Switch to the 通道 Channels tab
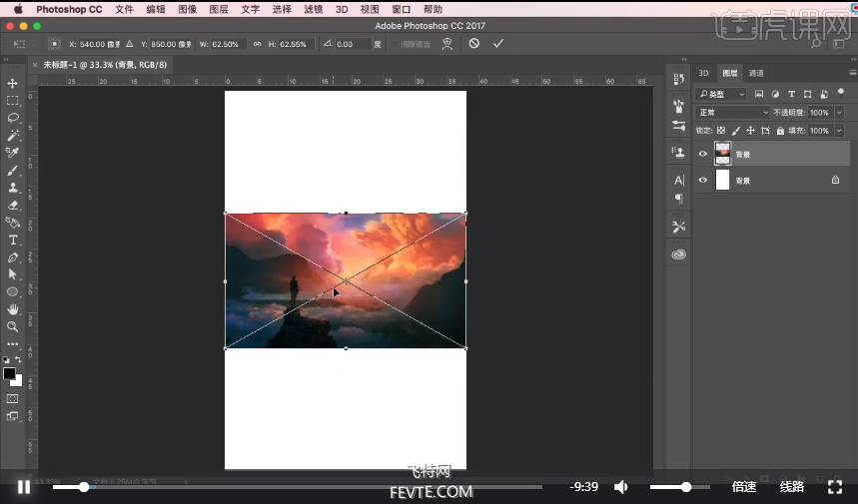This screenshot has height=504, width=858. [756, 73]
